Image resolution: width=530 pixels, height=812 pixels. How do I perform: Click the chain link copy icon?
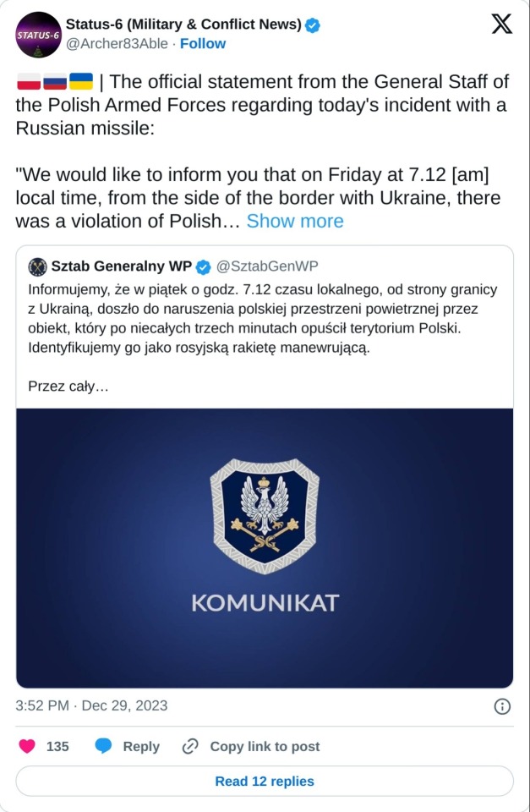pos(190,746)
